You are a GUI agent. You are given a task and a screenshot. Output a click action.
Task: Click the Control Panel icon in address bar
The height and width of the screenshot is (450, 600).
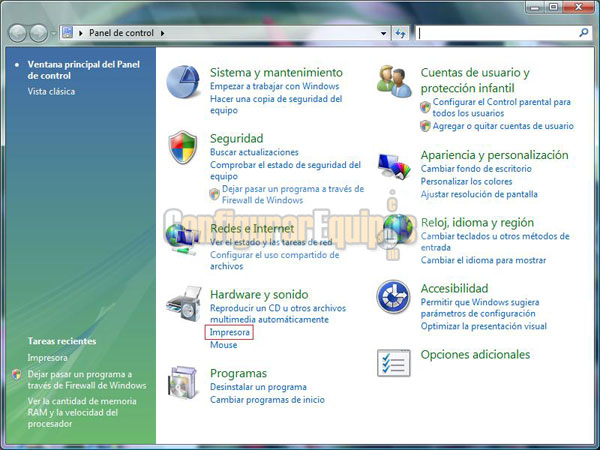coord(67,33)
